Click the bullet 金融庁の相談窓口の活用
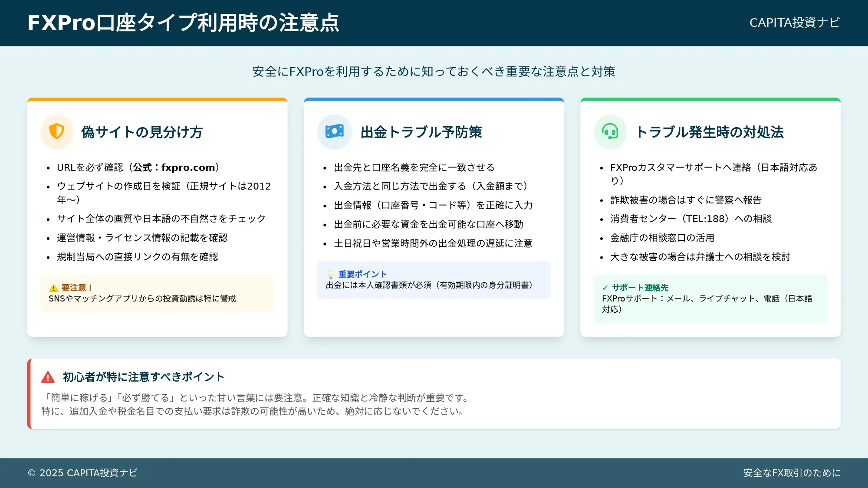Viewport: 868px width, 488px height. [x=662, y=238]
